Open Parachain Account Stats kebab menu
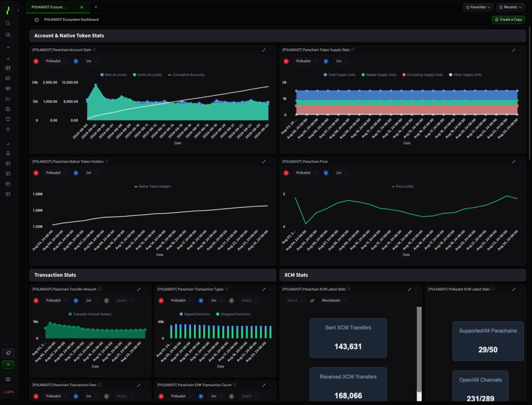532x405 pixels. pyautogui.click(x=270, y=50)
